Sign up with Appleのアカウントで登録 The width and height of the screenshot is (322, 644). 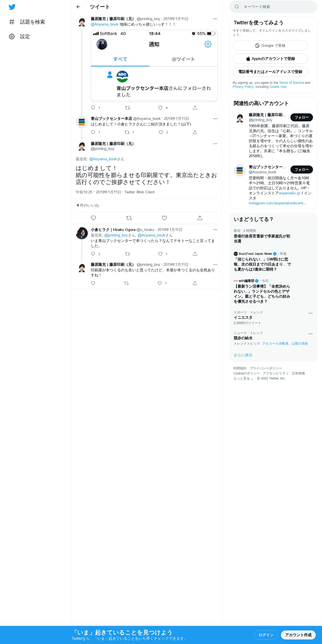[x=270, y=59]
